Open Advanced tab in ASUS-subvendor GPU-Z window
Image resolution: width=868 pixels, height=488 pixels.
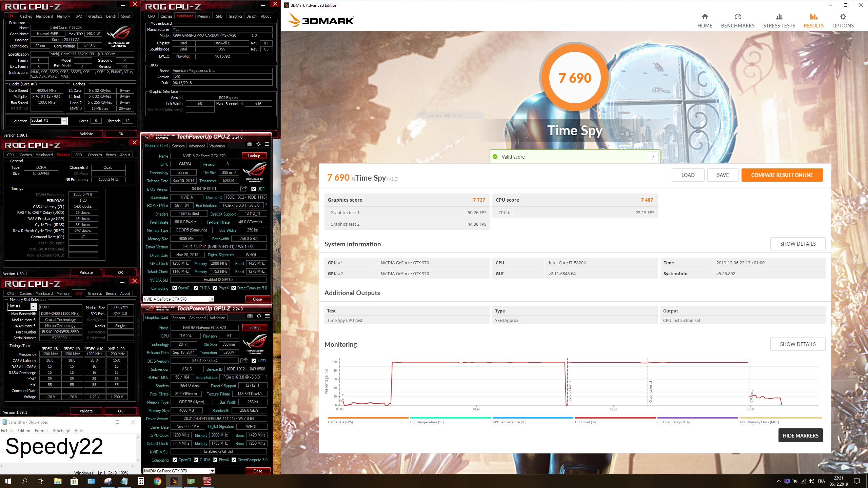point(197,318)
